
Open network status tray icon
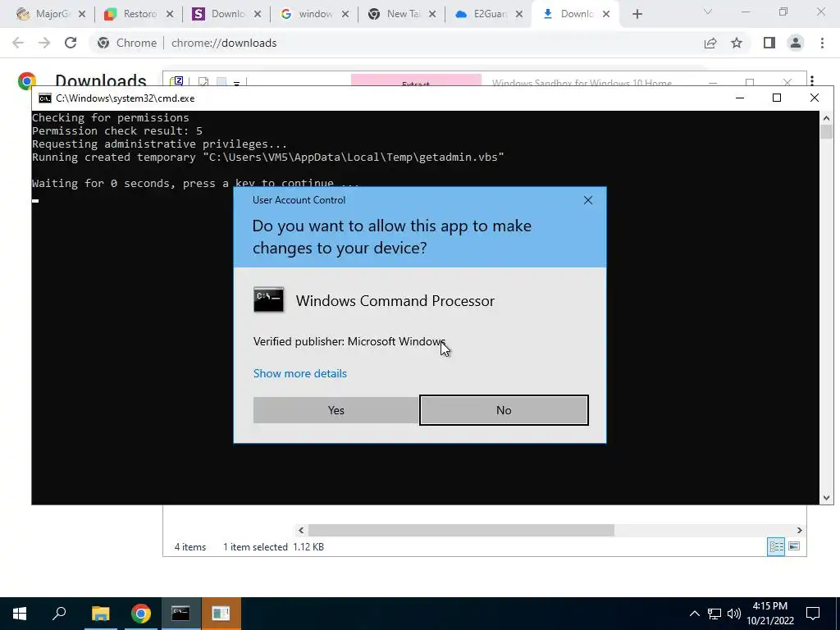click(x=714, y=614)
